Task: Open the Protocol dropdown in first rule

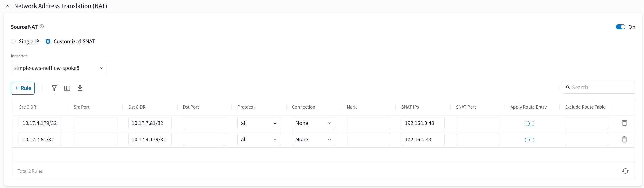Action: point(259,123)
